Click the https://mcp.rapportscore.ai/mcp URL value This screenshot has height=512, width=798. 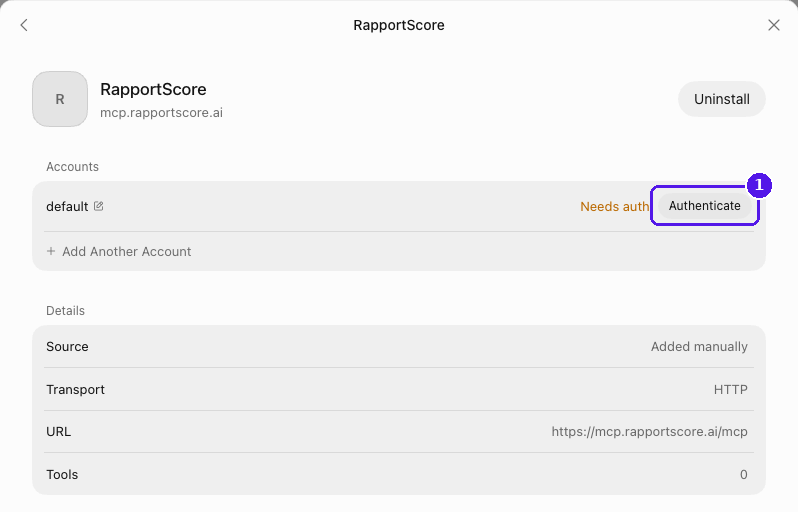pyautogui.click(x=649, y=432)
